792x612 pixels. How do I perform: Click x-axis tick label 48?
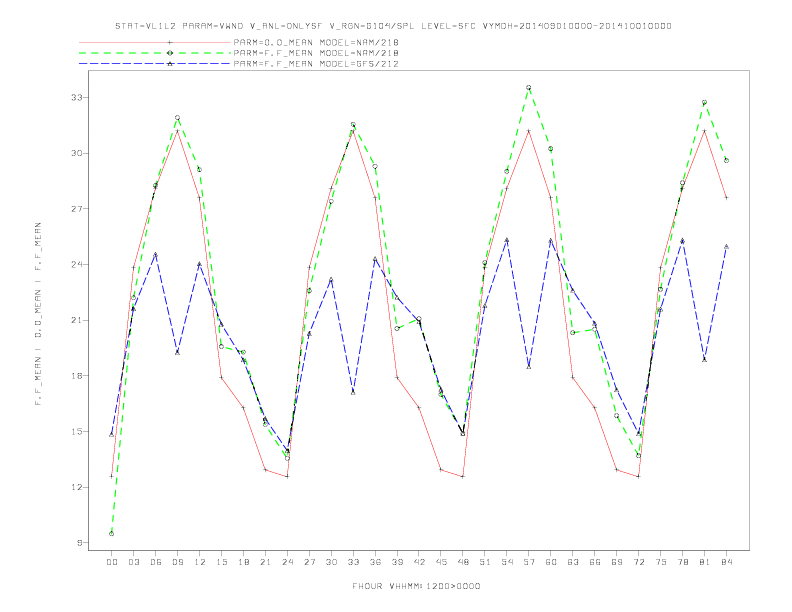tap(463, 562)
